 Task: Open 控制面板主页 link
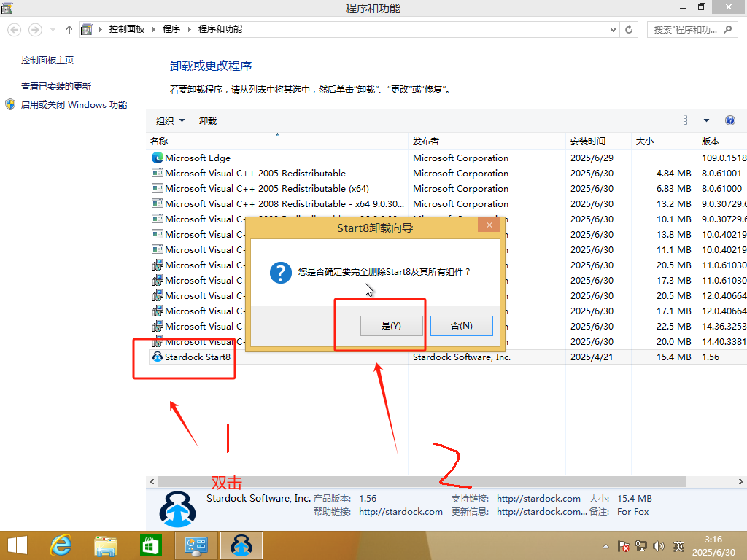coord(47,60)
